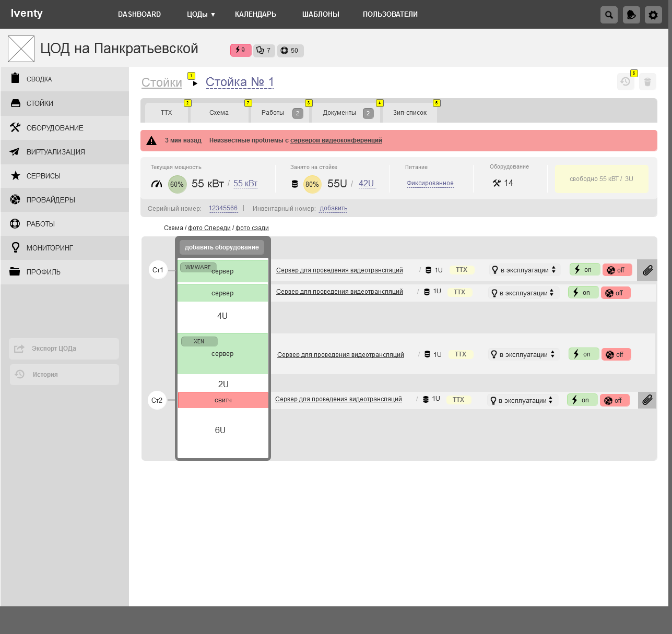Click the paperclip icon on the свитч row
Image resolution: width=672 pixels, height=634 pixels.
pyautogui.click(x=647, y=400)
